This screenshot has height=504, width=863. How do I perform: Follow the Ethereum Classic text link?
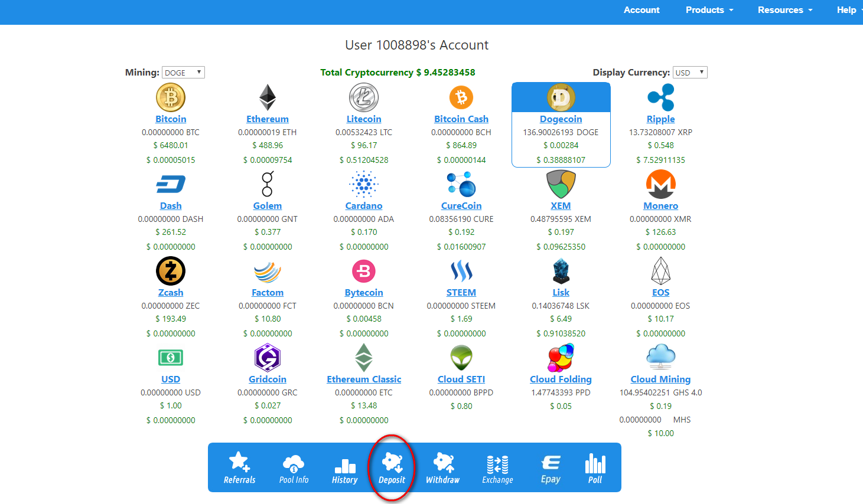pyautogui.click(x=364, y=379)
